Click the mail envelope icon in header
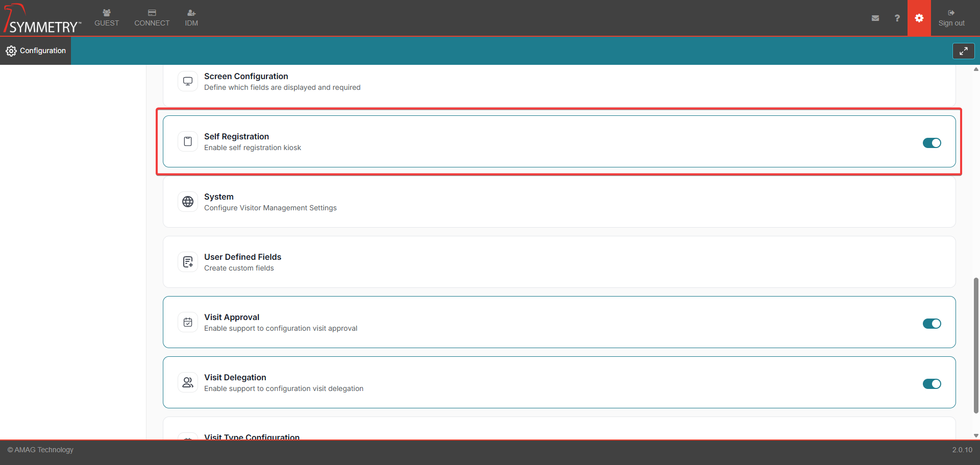This screenshot has width=980, height=465. pyautogui.click(x=875, y=18)
